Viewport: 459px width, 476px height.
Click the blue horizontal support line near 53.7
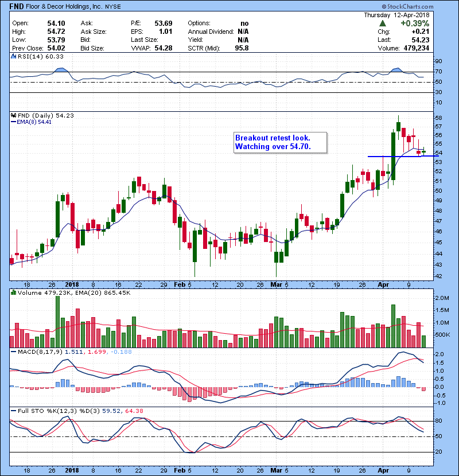(403, 157)
